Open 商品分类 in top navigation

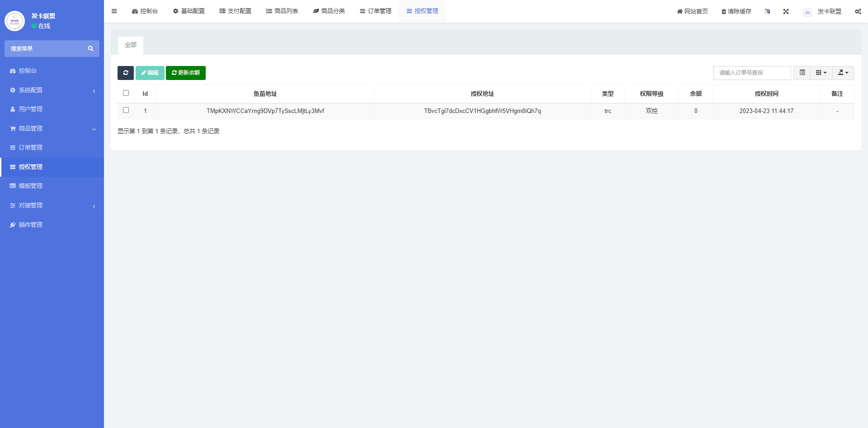point(329,11)
